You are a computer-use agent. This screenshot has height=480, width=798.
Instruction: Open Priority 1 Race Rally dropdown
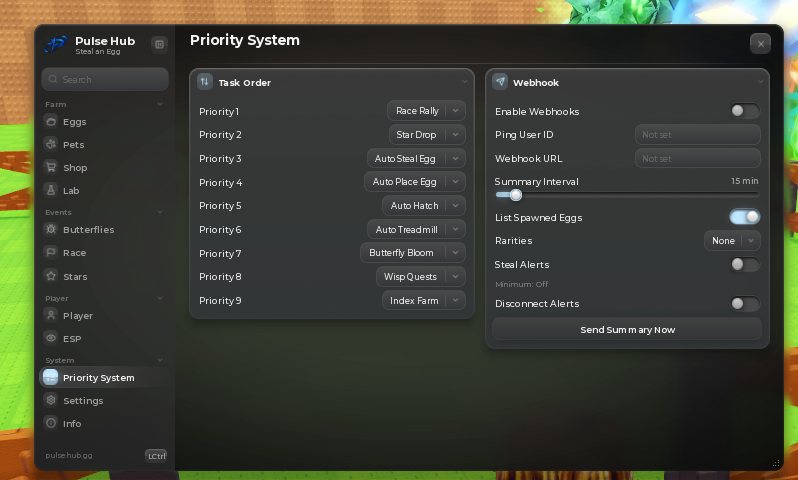[426, 110]
